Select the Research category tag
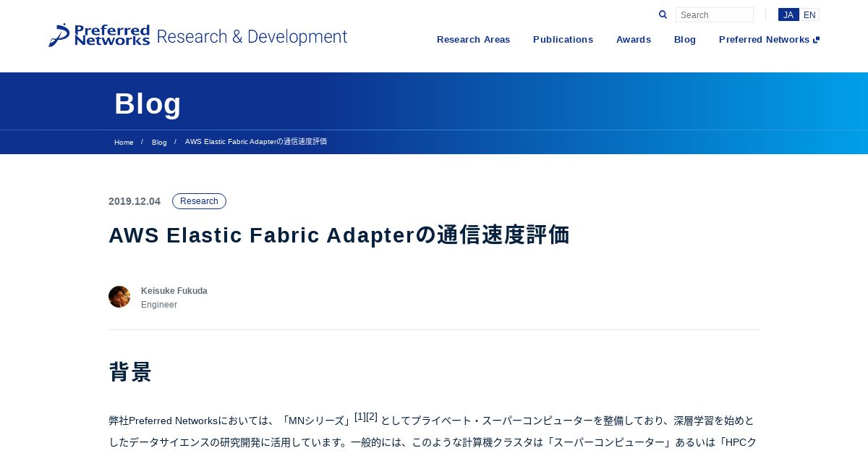The image size is (868, 456). tap(199, 201)
